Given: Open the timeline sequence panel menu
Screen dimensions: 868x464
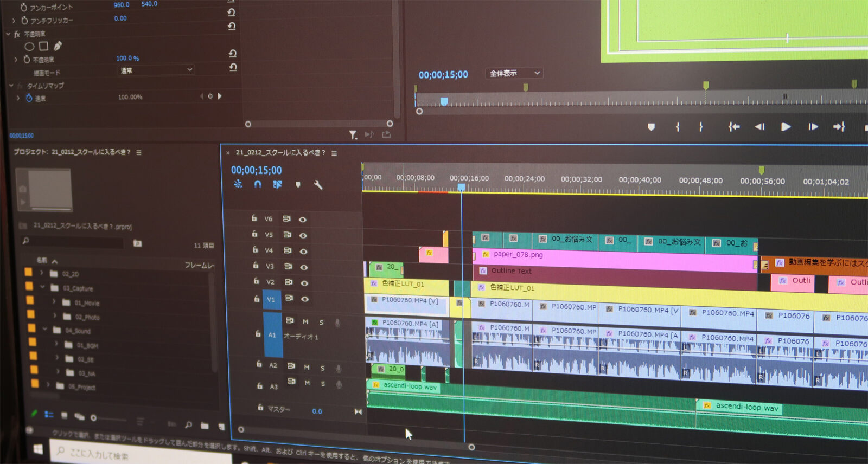Looking at the screenshot, I should tap(334, 153).
